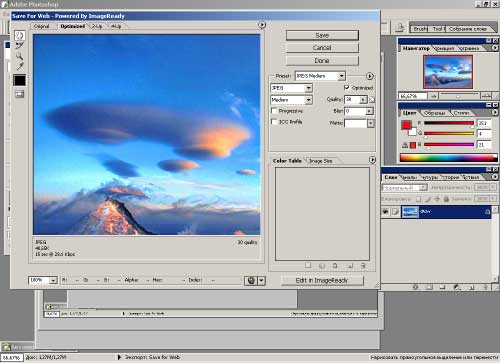This screenshot has width=500, height=363.
Task: Click the Navigator zoom in icon
Action: (x=486, y=96)
